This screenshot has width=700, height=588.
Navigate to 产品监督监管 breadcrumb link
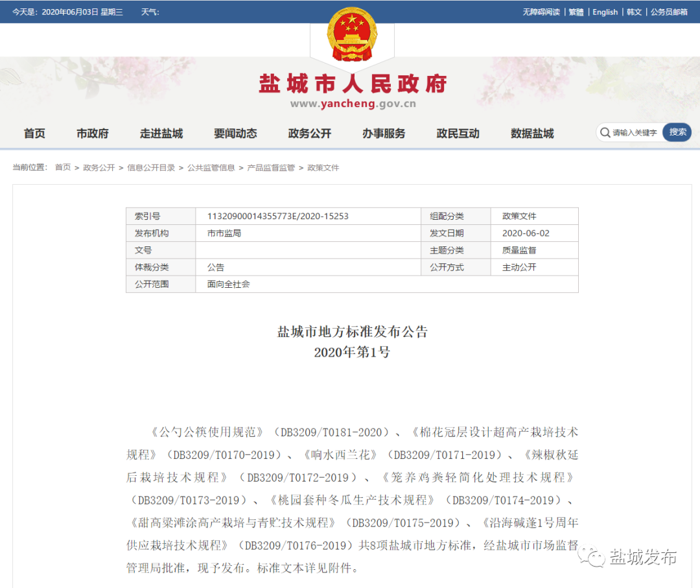pos(271,167)
